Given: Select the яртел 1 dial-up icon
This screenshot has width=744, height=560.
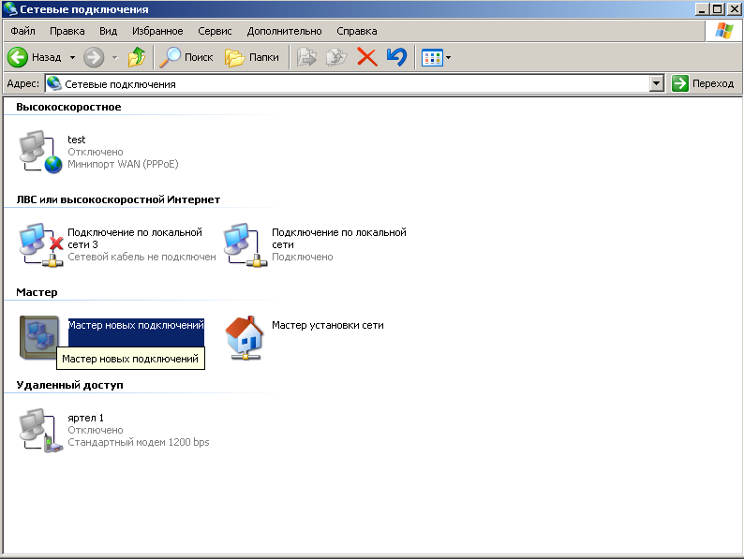Looking at the screenshot, I should pyautogui.click(x=41, y=430).
